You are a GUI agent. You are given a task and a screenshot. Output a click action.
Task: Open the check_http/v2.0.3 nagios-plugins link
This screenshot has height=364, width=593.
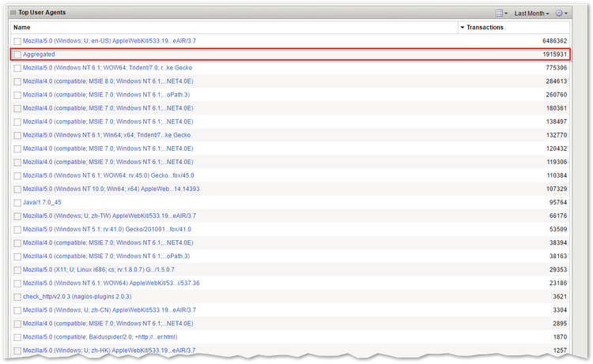[77, 297]
